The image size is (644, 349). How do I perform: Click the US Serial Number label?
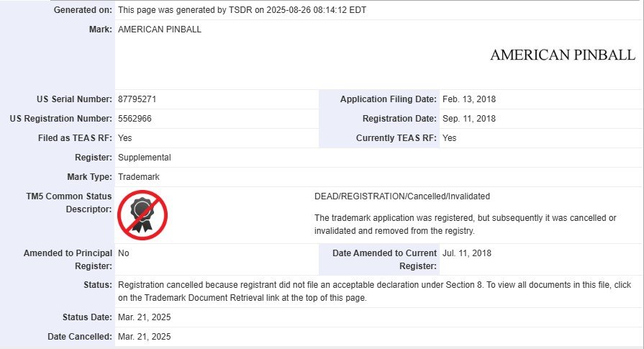(x=74, y=99)
